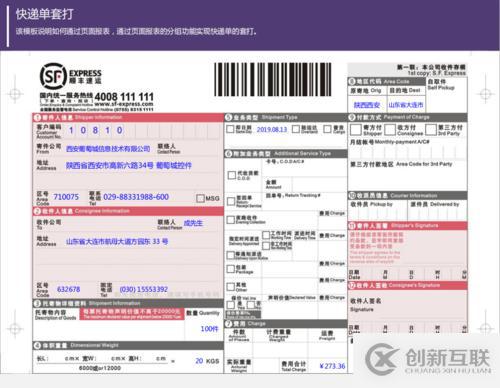Image resolution: width=500 pixels, height=388 pixels.
Task: Check the Shipper (寄方付) payment box
Action: (356, 130)
